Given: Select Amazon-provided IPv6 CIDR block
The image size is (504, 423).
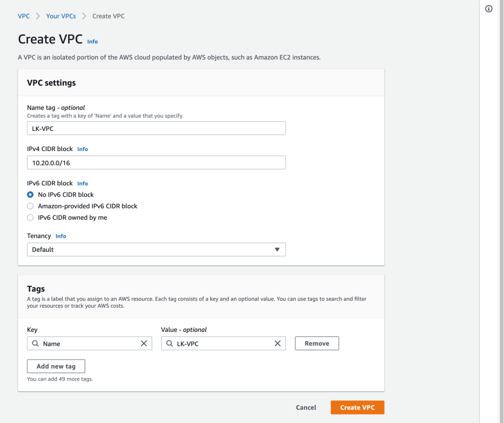Looking at the screenshot, I should coord(30,206).
